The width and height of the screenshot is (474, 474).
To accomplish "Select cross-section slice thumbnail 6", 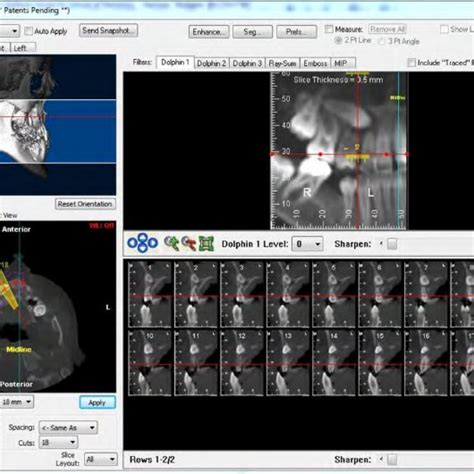I will point(380,294).
